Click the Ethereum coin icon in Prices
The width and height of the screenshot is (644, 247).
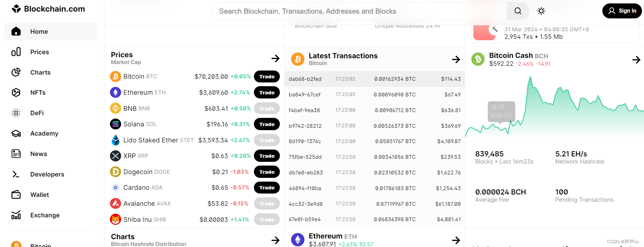(115, 92)
